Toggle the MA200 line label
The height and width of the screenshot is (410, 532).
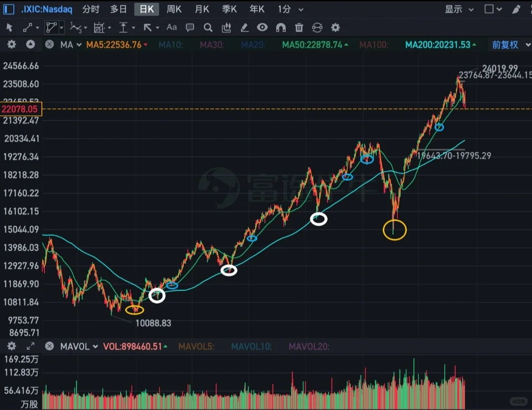coord(441,45)
